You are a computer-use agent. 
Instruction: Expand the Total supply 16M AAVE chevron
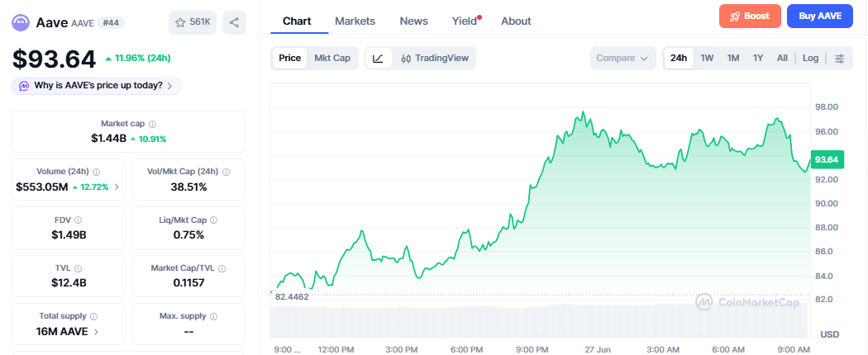click(97, 333)
